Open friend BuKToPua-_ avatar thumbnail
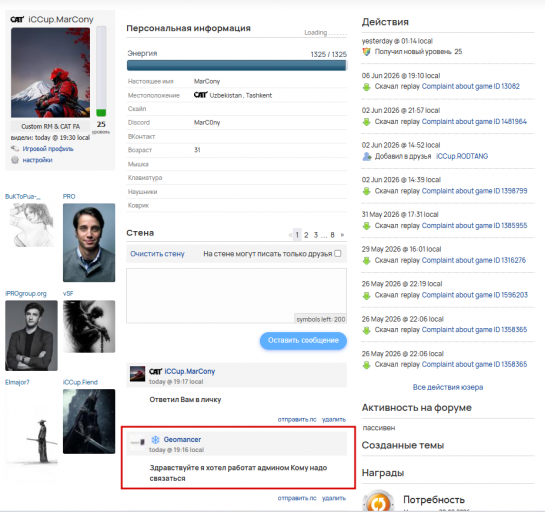 [31, 225]
